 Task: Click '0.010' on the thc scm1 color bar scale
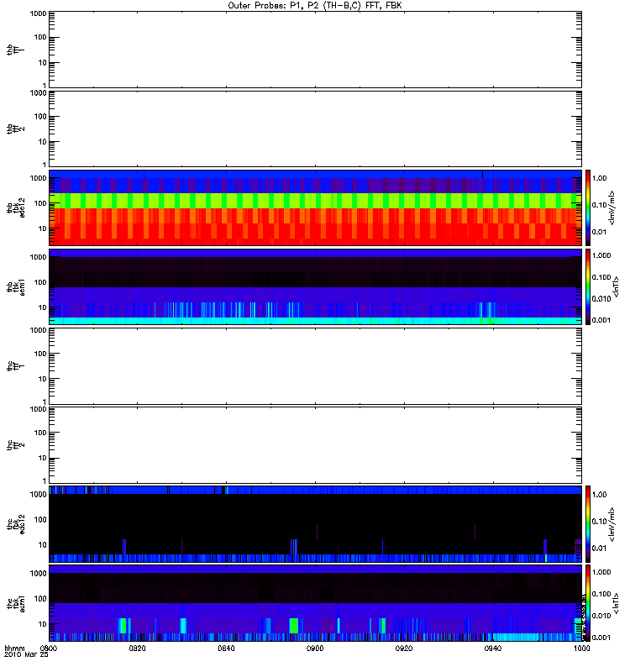(x=601, y=616)
